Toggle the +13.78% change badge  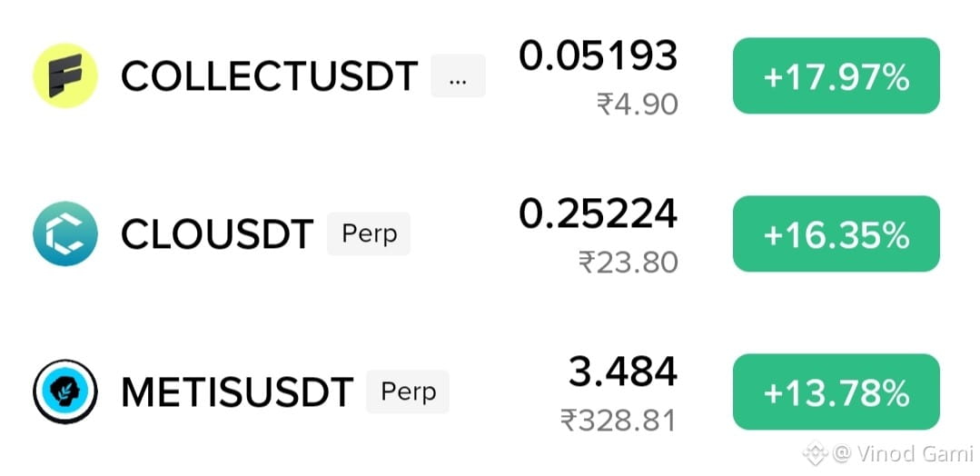pyautogui.click(x=836, y=392)
